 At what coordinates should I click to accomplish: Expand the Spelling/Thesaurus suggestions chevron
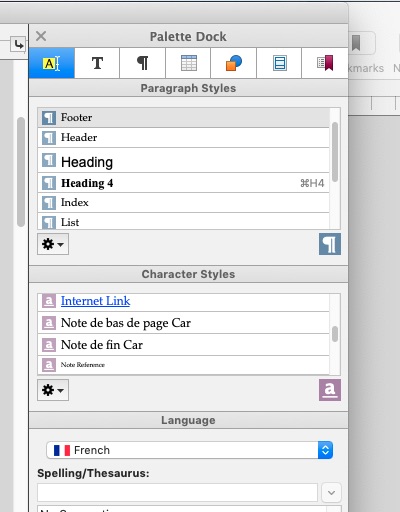[x=331, y=492]
